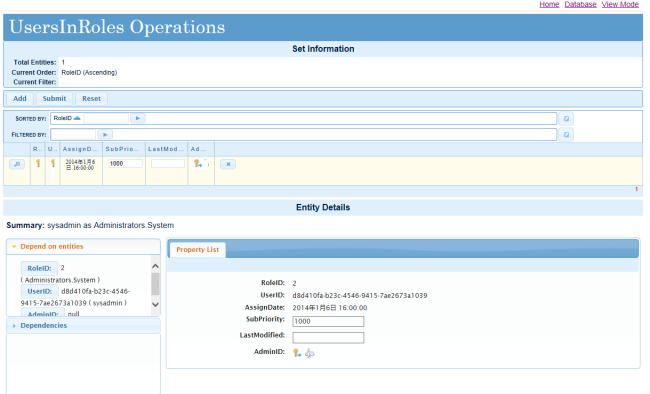Delete the grid row with X button

pyautogui.click(x=228, y=164)
